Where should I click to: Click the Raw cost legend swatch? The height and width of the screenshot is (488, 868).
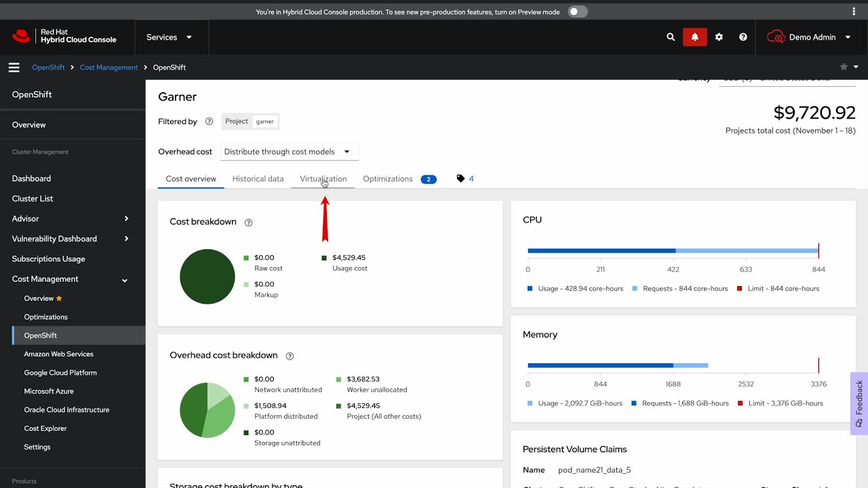(246, 258)
